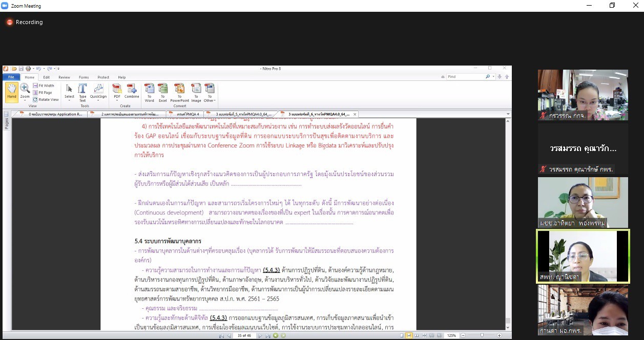Screen dimensions: 644x340
Task: Switch to the Review ribbon tab
Action: (64, 77)
